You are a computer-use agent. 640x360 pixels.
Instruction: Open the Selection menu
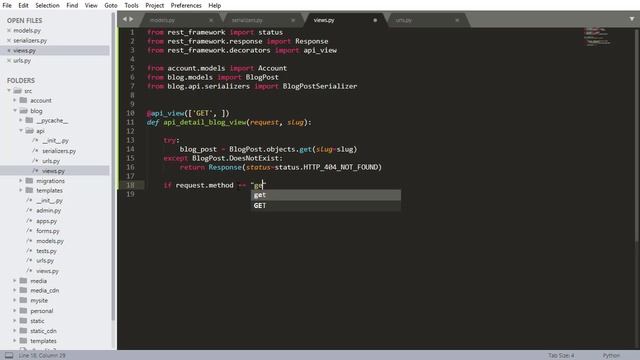pos(47,5)
